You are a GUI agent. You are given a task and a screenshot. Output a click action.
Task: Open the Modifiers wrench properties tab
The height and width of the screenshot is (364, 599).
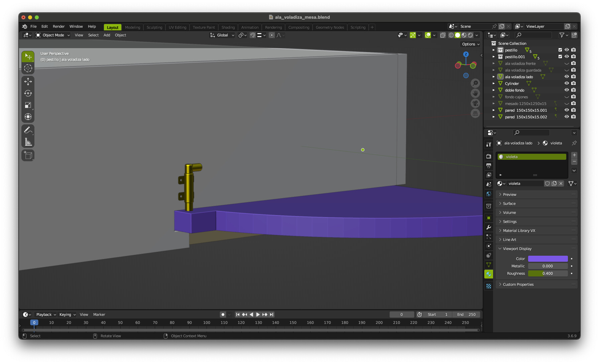[489, 227]
